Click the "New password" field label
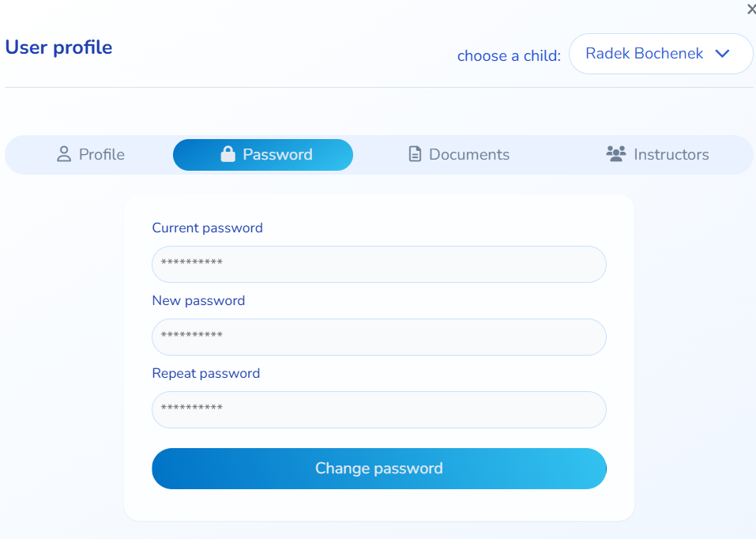The image size is (756, 539). click(x=198, y=300)
